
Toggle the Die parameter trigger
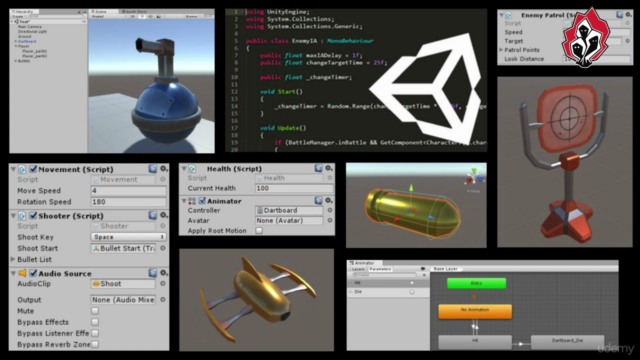click(411, 292)
